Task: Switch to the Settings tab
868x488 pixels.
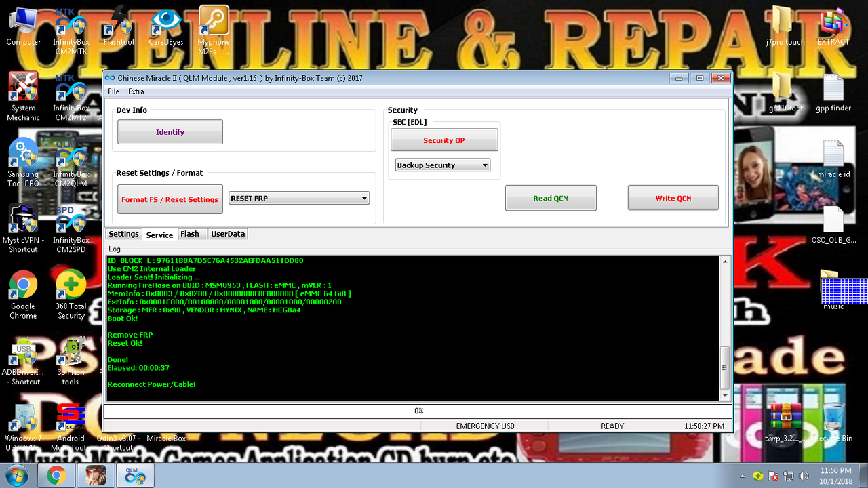Action: pyautogui.click(x=123, y=234)
